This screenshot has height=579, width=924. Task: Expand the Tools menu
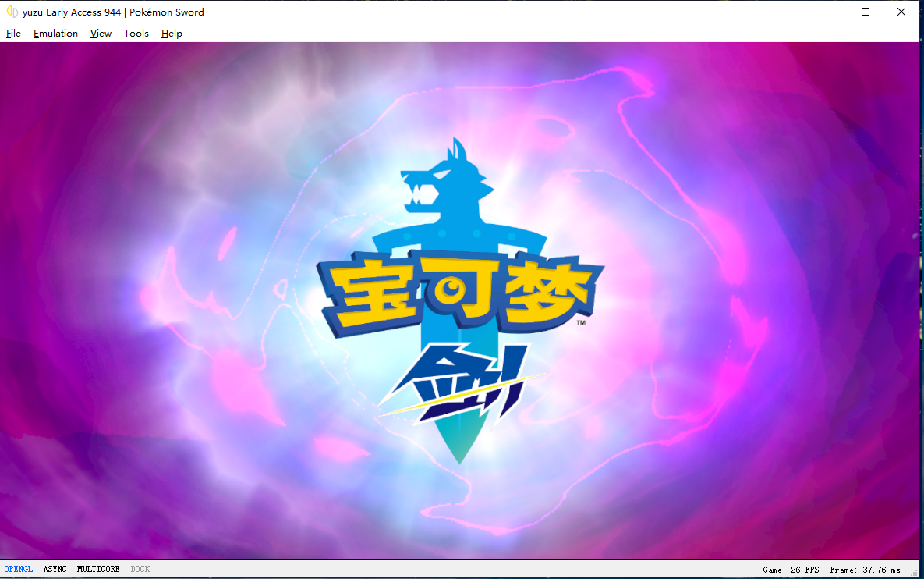coord(136,34)
